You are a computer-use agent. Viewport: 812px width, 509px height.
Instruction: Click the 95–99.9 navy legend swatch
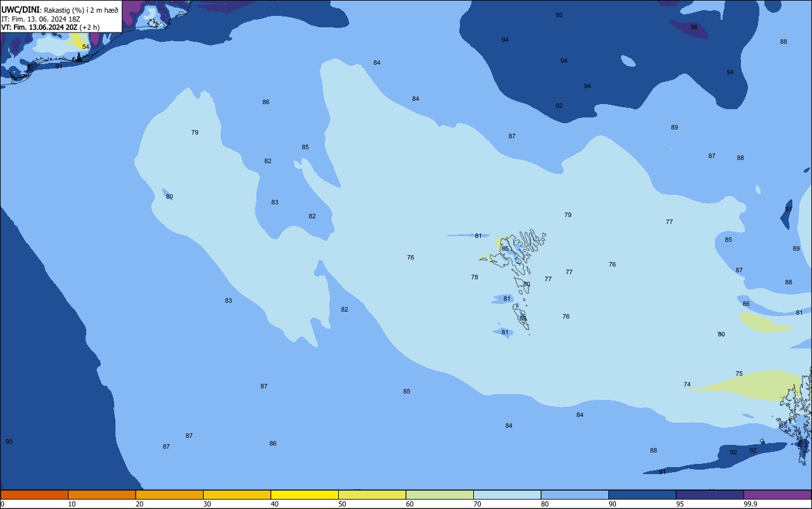pos(710,494)
